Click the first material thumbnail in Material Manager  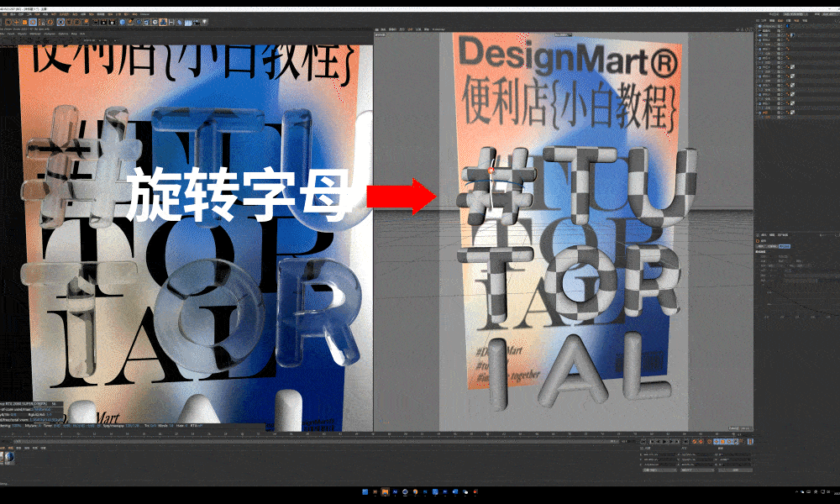[2, 458]
